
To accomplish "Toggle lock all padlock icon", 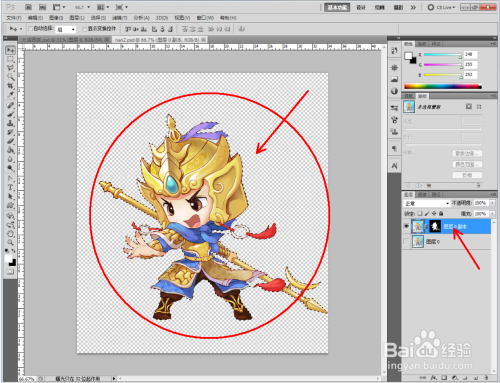I will 441,213.
